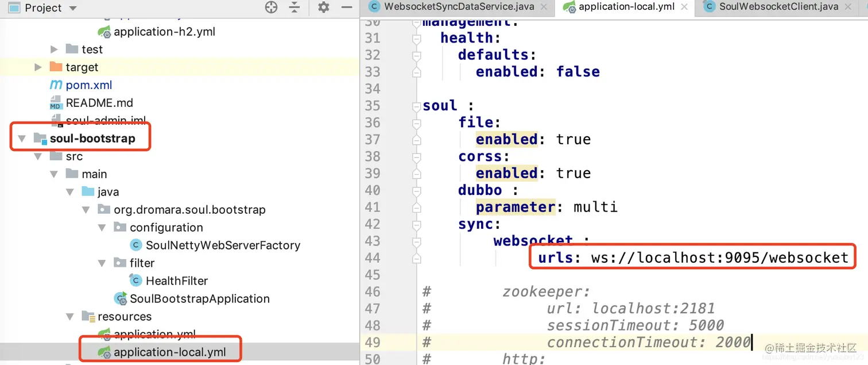Image resolution: width=868 pixels, height=365 pixels.
Task: Click the org.dromara.soul.bootstrap package icon
Action: (104, 209)
